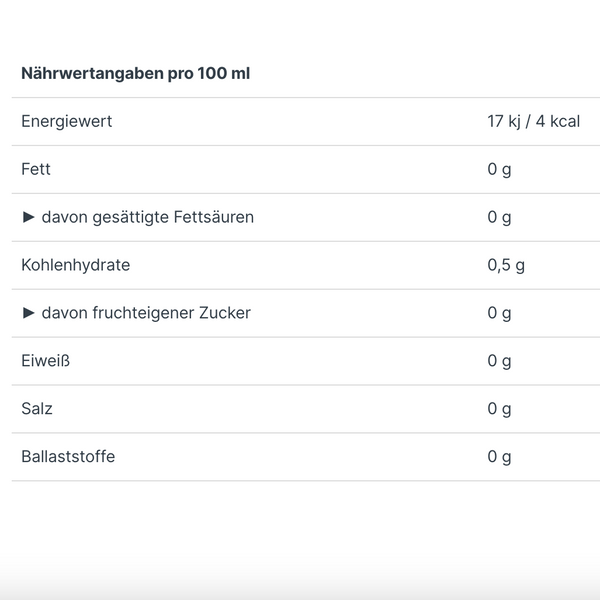The width and height of the screenshot is (600, 600).
Task: Click the triangle before gesättigte Fettsäuren
Action: pos(29,217)
